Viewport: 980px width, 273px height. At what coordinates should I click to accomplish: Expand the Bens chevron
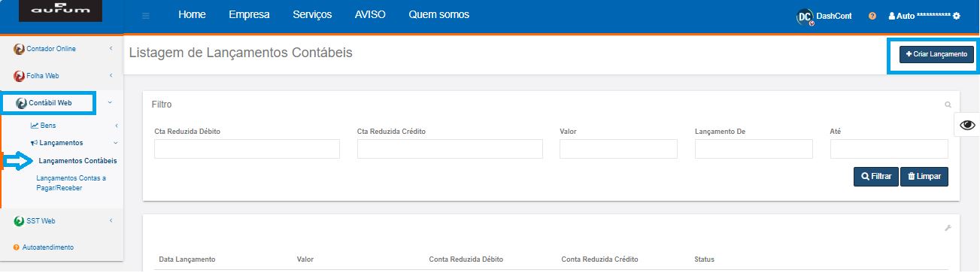116,126
